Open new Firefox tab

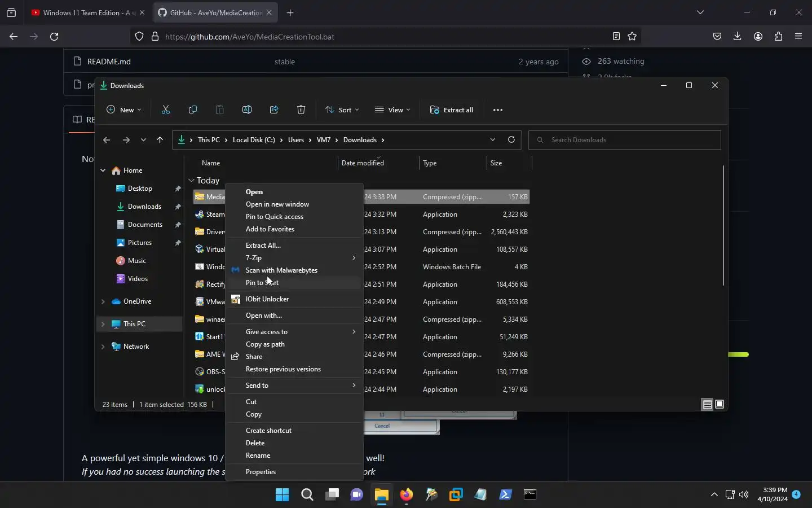tap(290, 12)
